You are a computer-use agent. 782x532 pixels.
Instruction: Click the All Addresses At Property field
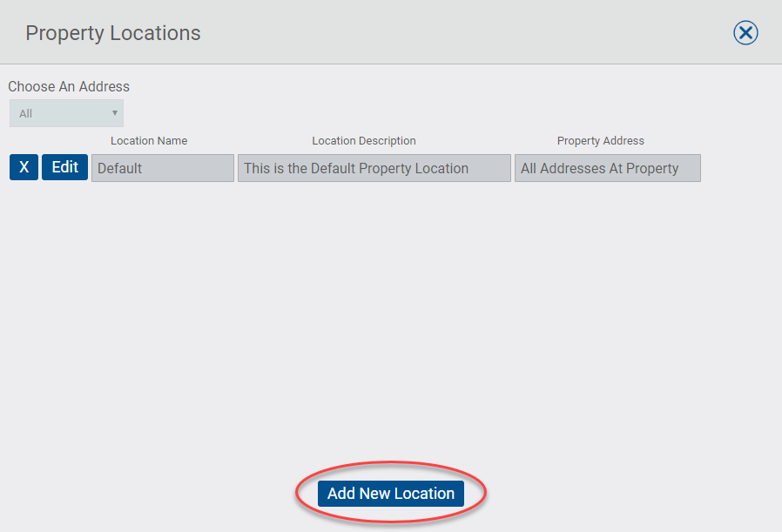tap(607, 168)
